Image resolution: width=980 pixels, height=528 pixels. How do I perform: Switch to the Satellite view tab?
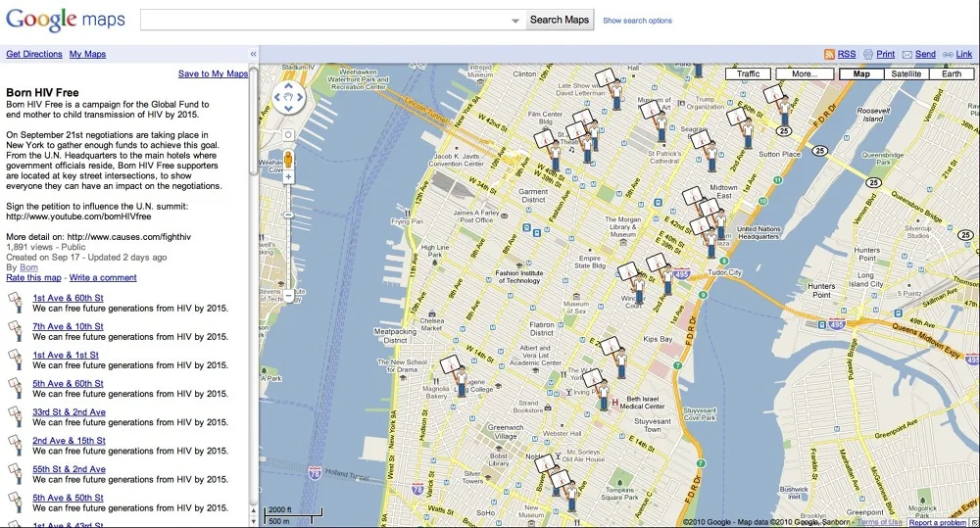tap(906, 73)
